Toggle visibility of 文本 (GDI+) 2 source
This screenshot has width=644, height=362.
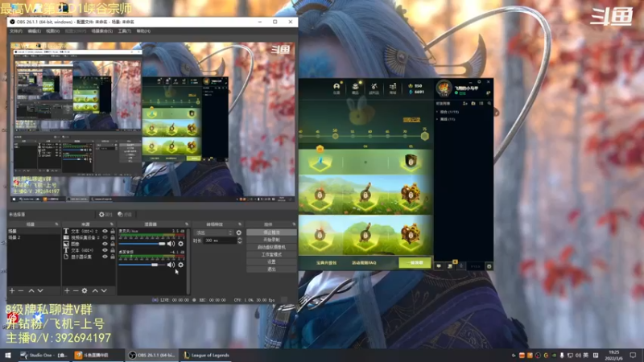(x=105, y=231)
